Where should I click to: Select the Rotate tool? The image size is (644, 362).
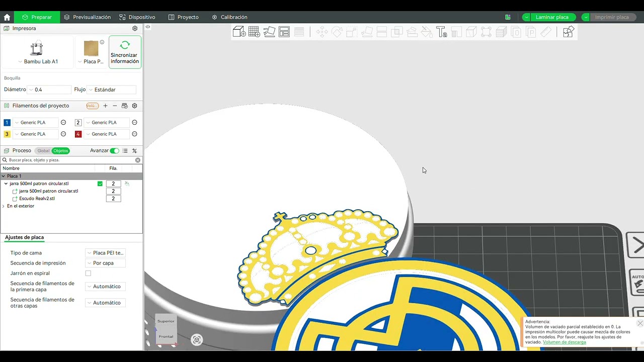click(x=337, y=32)
